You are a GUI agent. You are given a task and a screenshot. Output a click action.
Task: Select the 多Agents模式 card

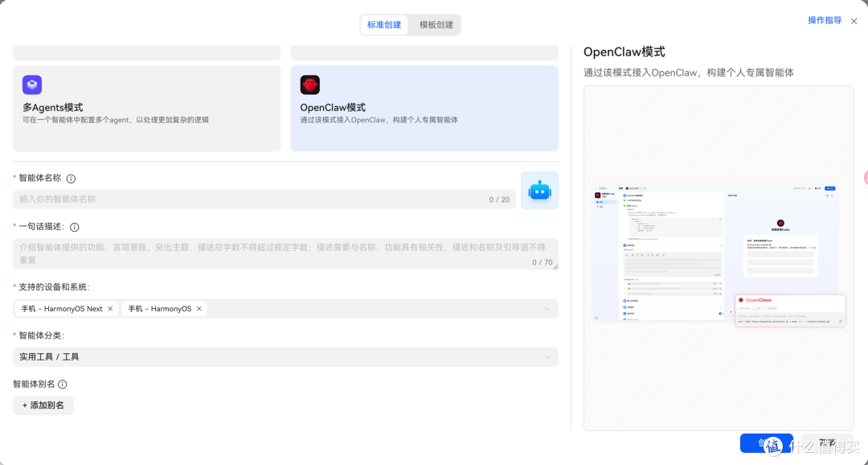tap(147, 109)
